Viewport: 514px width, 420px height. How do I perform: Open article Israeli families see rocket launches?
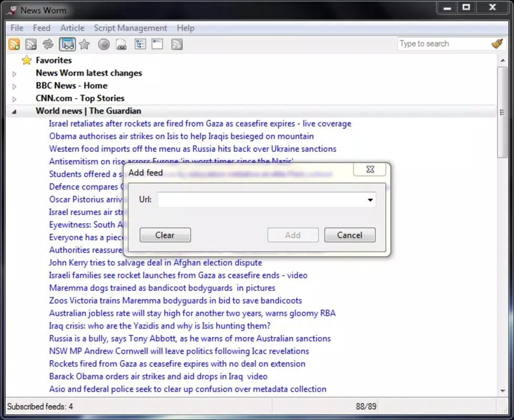[x=179, y=275]
